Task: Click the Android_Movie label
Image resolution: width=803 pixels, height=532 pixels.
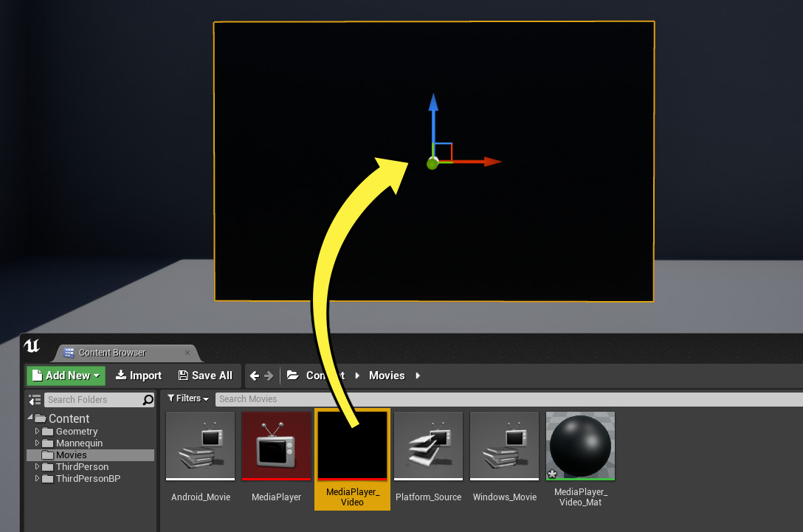Action: tap(201, 497)
